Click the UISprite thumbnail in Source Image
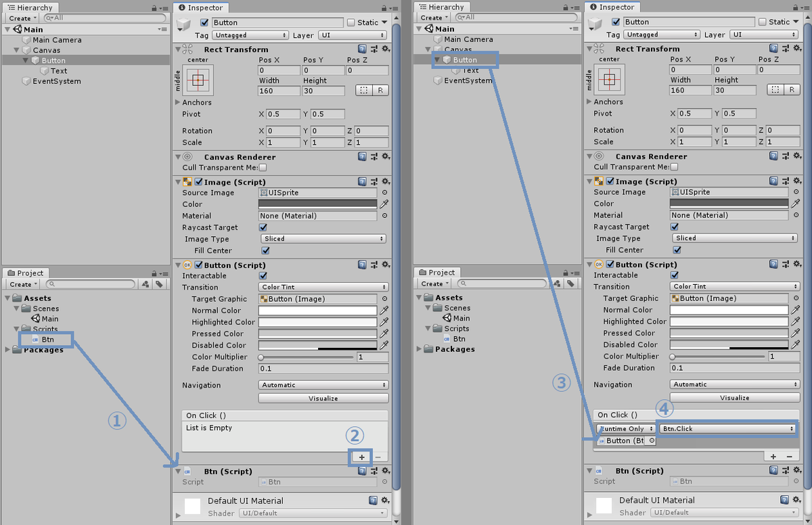The image size is (812, 525). click(x=264, y=192)
